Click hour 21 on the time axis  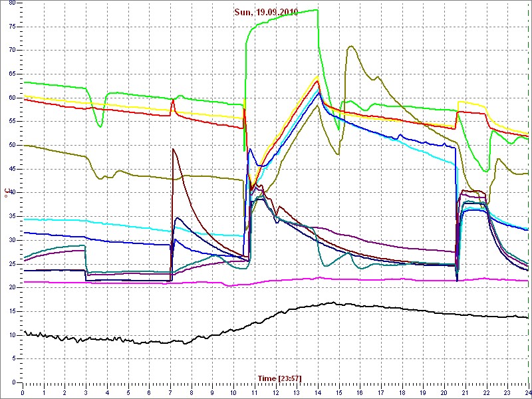[x=465, y=392]
